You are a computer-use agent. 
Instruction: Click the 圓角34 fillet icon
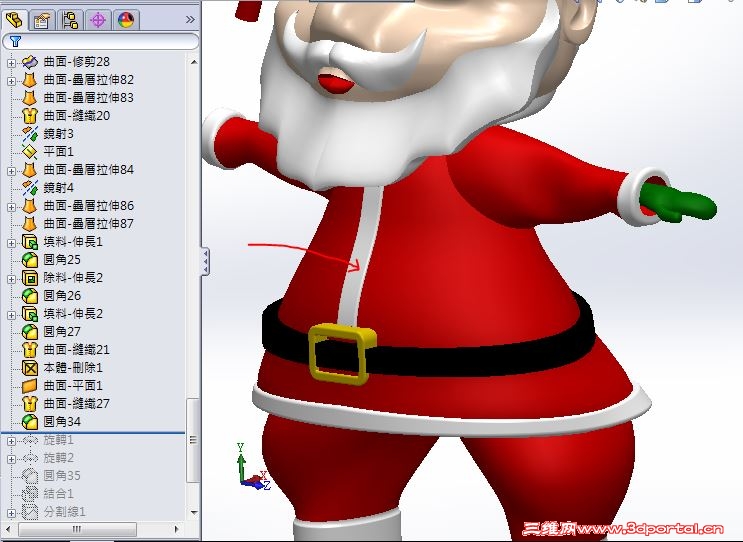(30, 422)
